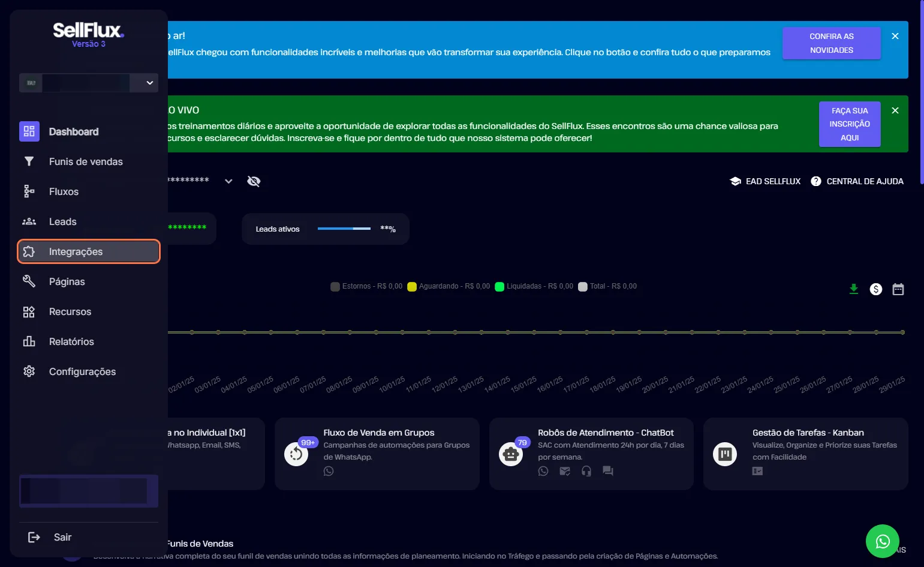Click task list icon under Gestão de Tarefas
The width and height of the screenshot is (924, 567).
click(x=758, y=471)
